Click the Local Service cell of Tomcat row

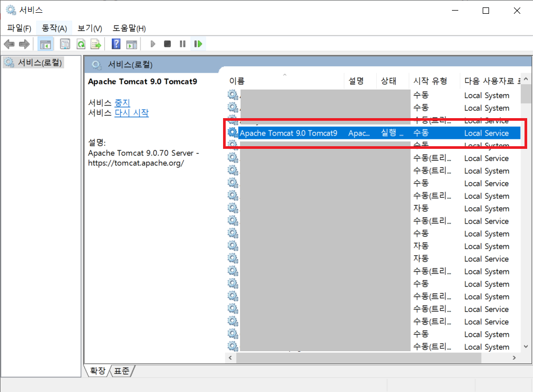(x=486, y=133)
